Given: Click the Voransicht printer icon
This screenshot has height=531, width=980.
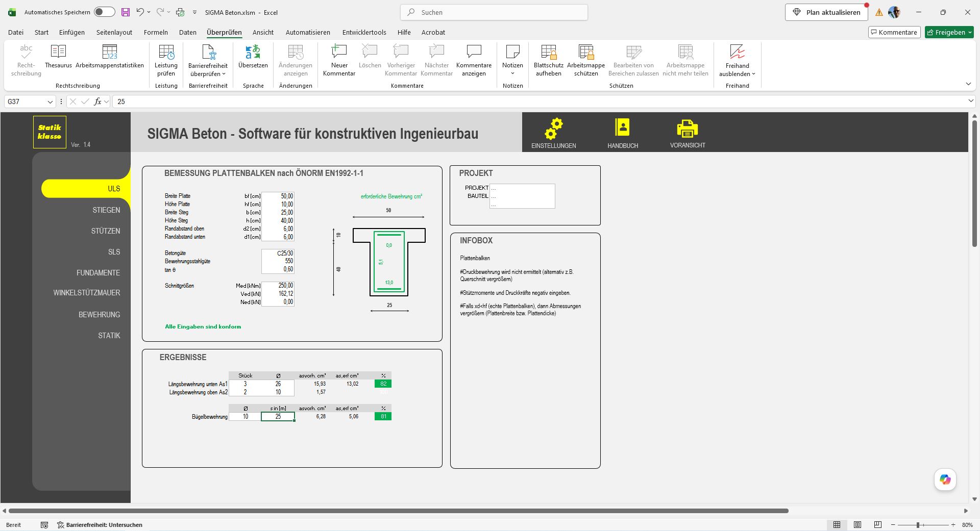Looking at the screenshot, I should coord(687,129).
